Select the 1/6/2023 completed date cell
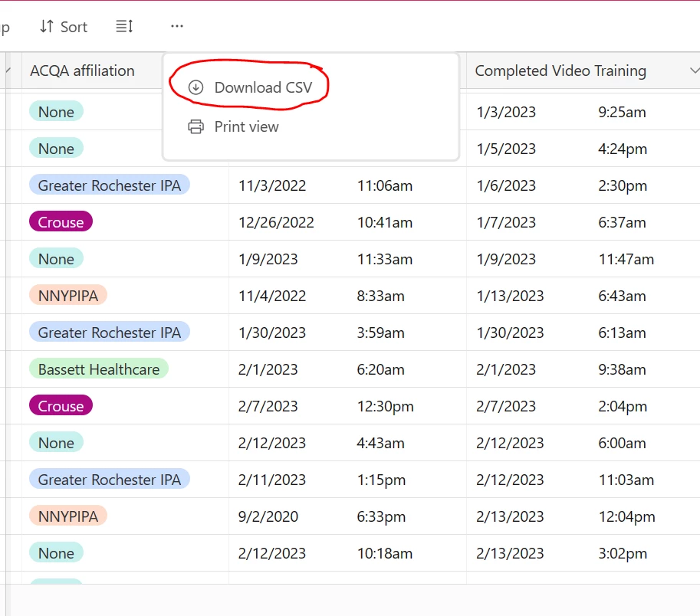The width and height of the screenshot is (700, 616). pyautogui.click(x=506, y=185)
